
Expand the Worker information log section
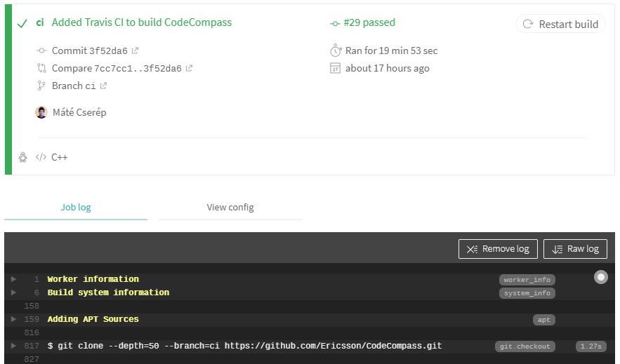(13, 279)
